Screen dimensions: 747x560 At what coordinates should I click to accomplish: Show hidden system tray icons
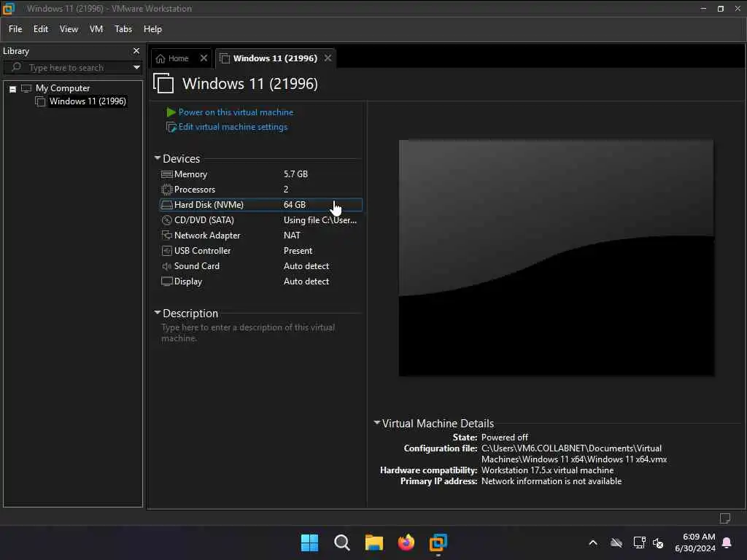click(593, 542)
